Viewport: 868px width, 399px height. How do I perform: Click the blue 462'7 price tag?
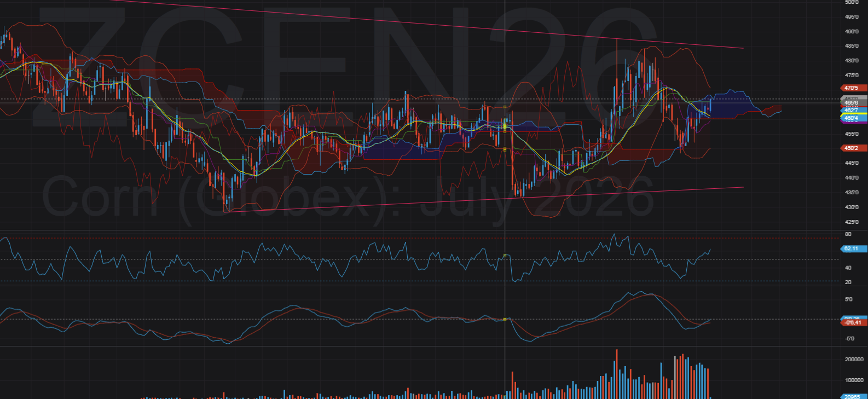coord(852,111)
